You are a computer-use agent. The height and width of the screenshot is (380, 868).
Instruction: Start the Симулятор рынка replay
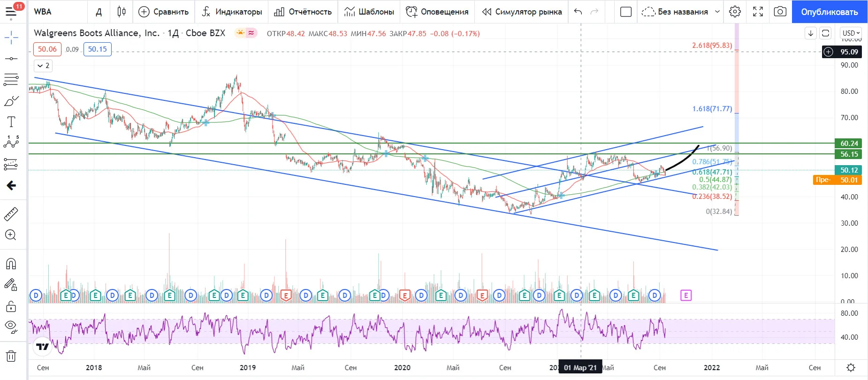[x=522, y=12]
